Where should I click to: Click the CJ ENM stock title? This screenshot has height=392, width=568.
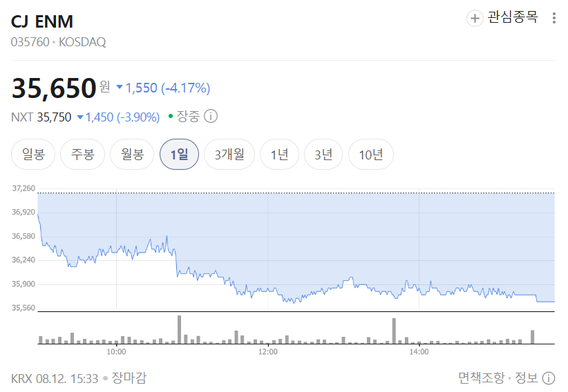coord(42,21)
